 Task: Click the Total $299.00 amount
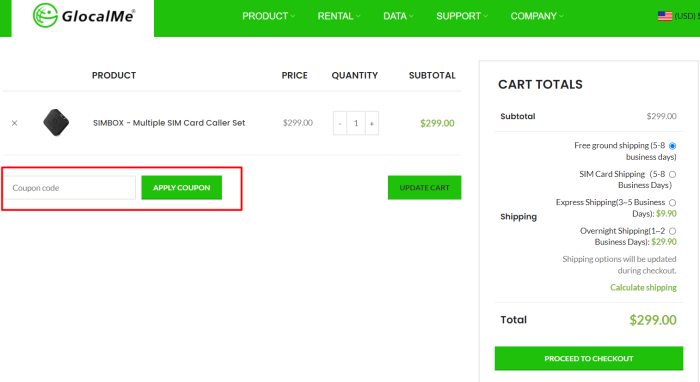(x=653, y=320)
